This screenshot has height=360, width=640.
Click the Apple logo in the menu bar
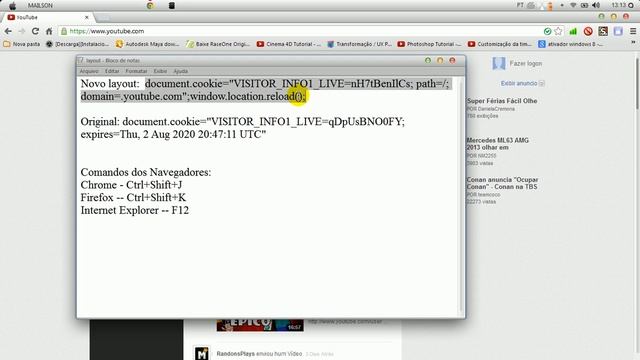click(13, 6)
